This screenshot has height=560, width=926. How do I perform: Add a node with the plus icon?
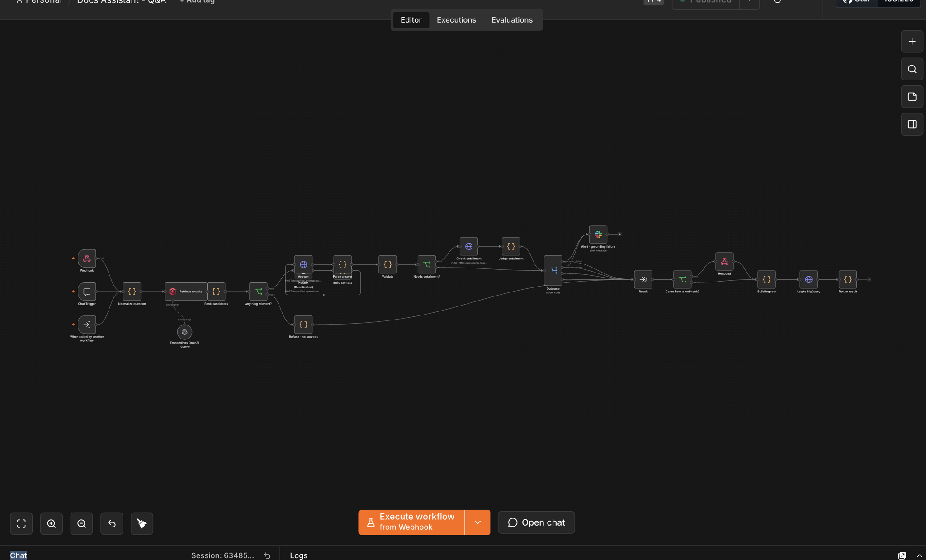912,42
